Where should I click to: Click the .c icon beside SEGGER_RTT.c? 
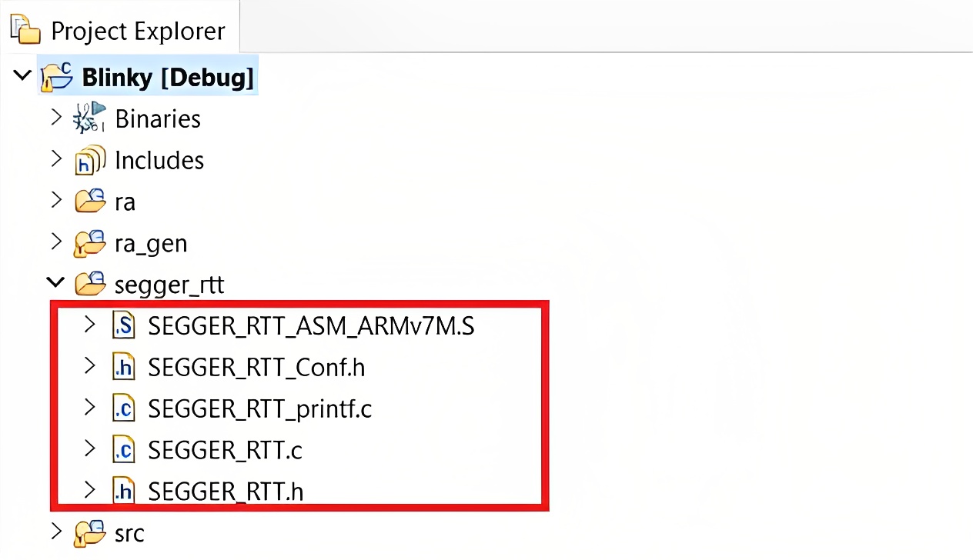point(124,450)
